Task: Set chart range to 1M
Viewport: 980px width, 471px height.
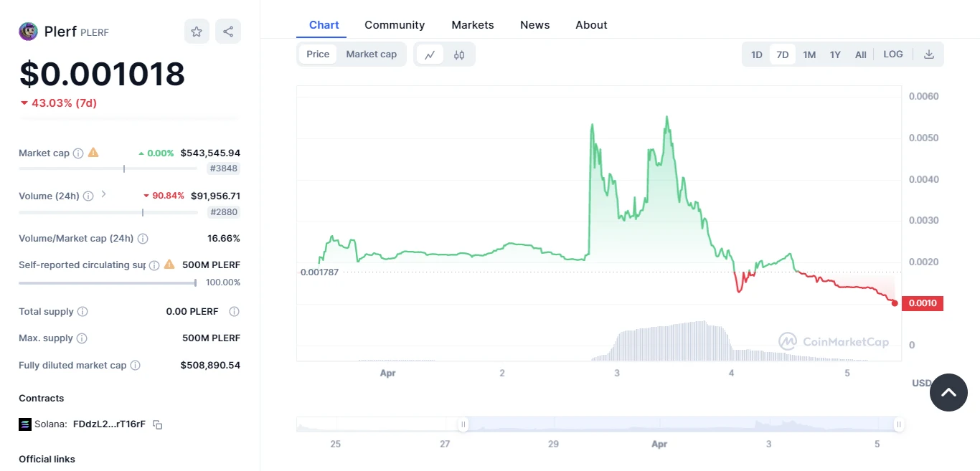Action: point(809,54)
